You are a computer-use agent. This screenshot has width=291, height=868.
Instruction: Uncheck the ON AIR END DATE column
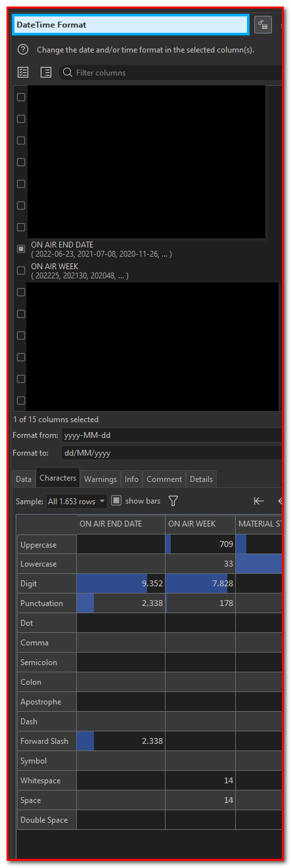click(21, 249)
